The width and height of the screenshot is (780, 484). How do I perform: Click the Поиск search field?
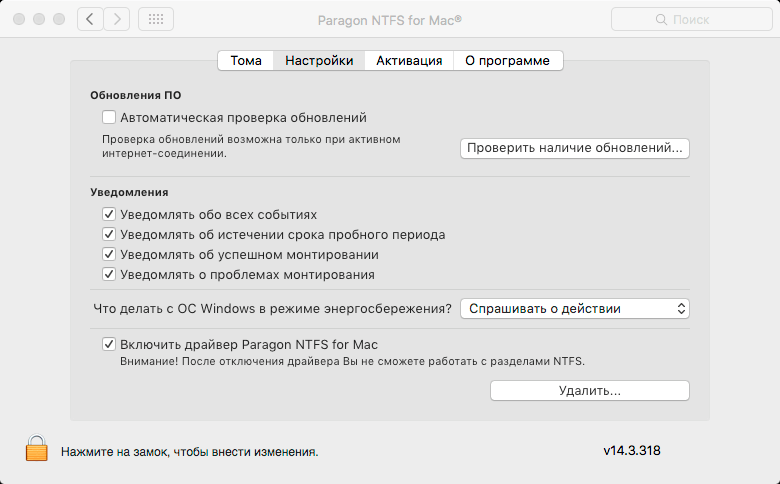tap(691, 19)
